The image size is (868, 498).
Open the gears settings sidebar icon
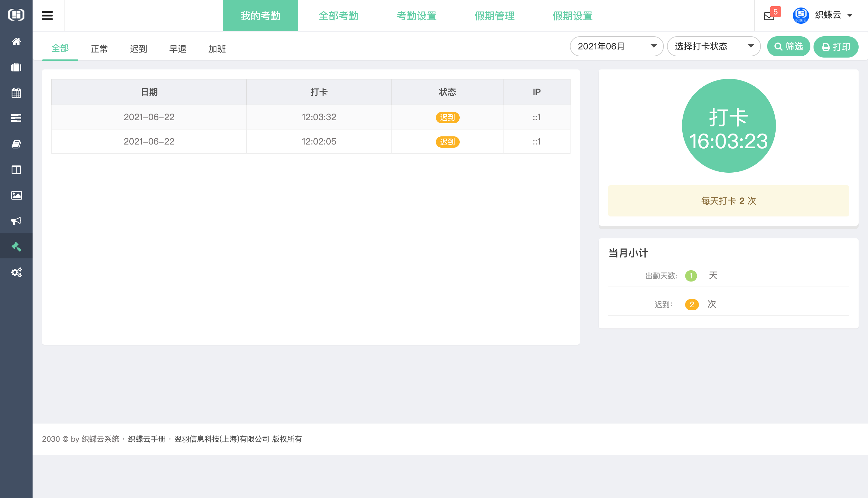tap(16, 272)
